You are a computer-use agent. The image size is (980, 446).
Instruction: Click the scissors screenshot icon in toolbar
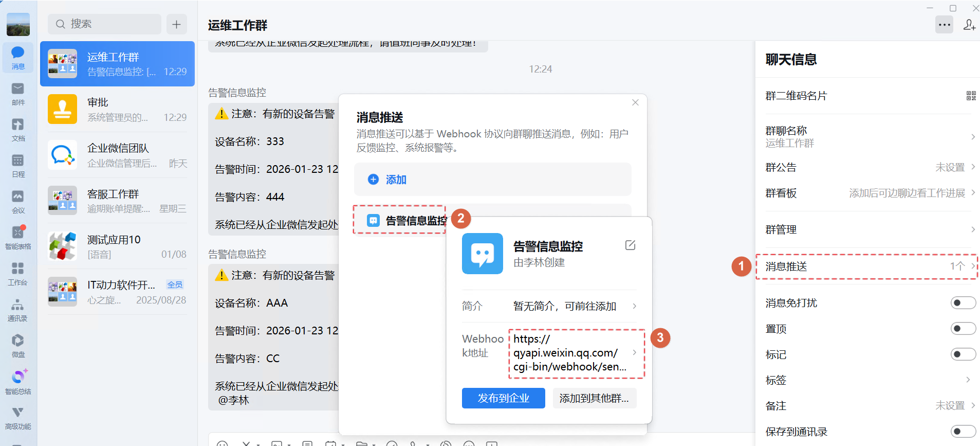click(x=246, y=443)
